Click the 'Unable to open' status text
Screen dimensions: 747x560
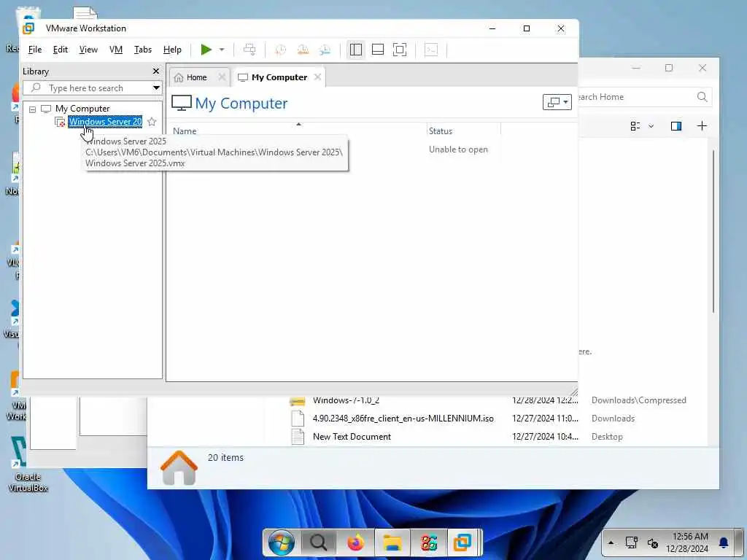click(458, 149)
